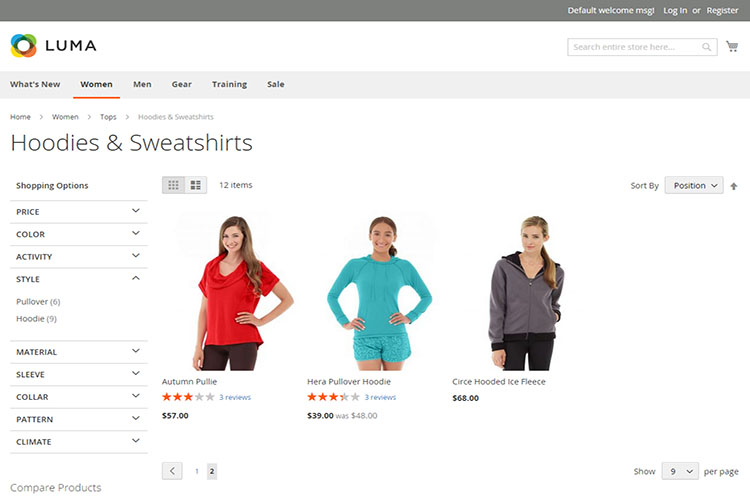Open Hera Pullover Hoodie reviews link
This screenshot has height=500, width=750.
[380, 397]
